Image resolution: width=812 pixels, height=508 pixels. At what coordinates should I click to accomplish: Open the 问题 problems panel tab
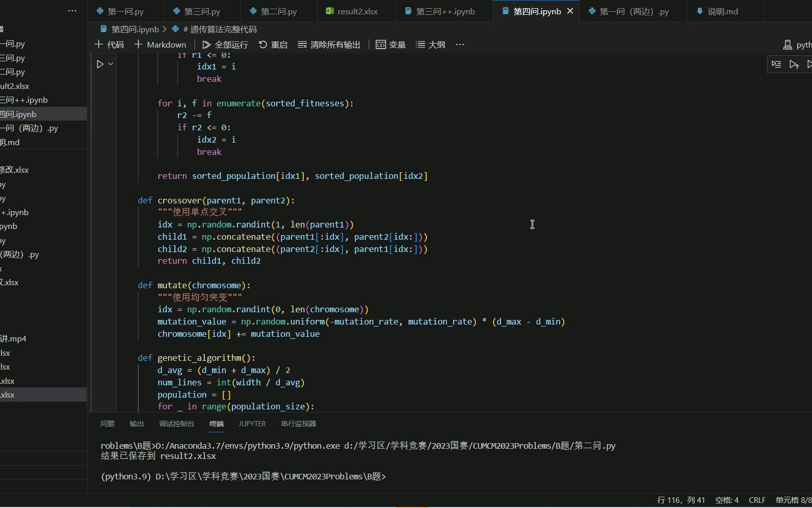pyautogui.click(x=107, y=424)
